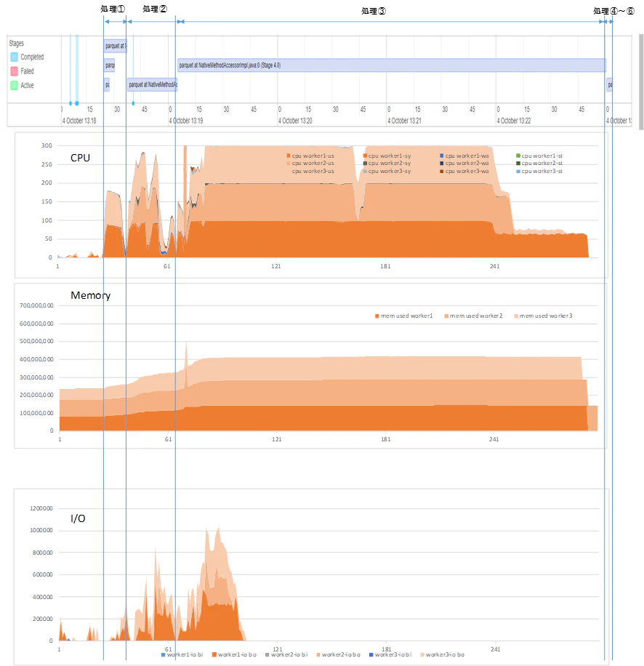Click the 'cpu worker2-us' legend label
Viewport: 644px width, 666px height.
tap(313, 163)
